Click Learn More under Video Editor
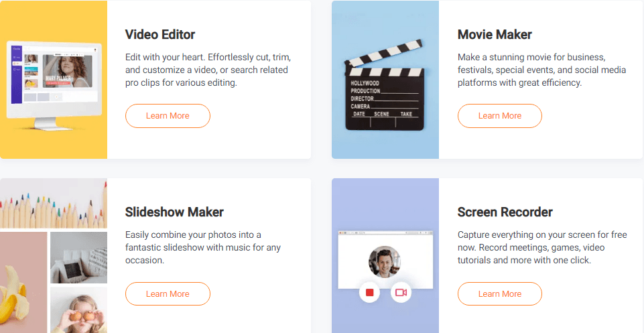644x333 pixels. tap(168, 116)
